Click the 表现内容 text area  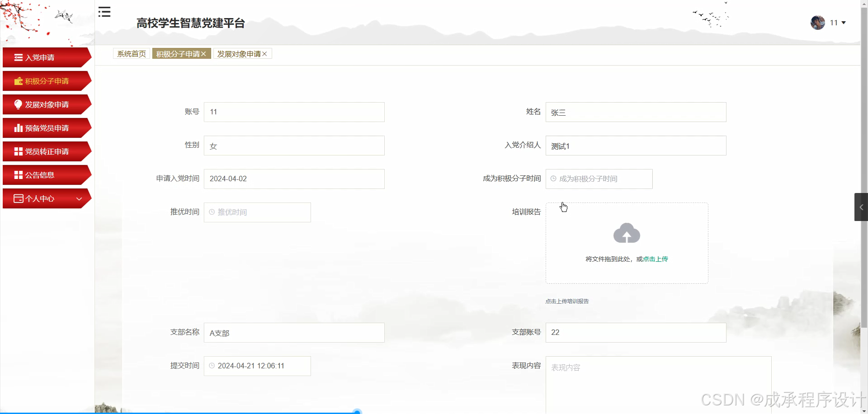pos(659,385)
